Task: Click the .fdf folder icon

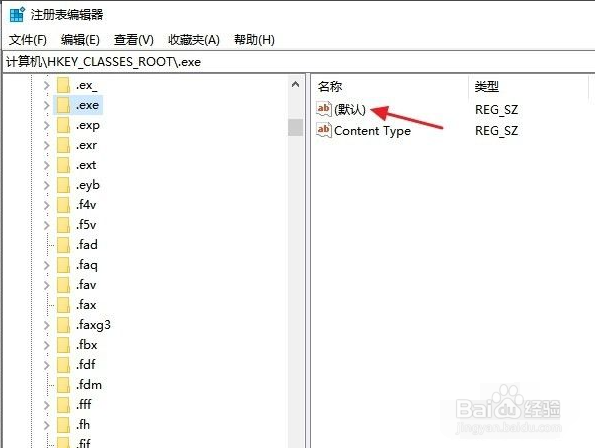Action: point(63,365)
